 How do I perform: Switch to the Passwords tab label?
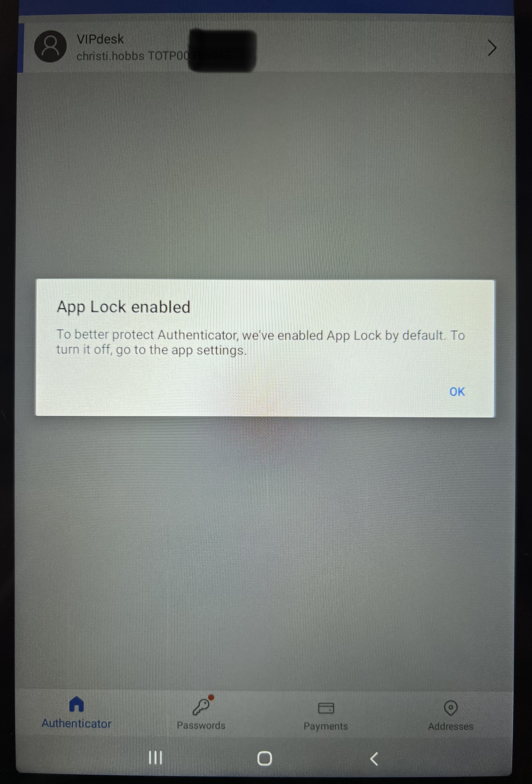click(201, 725)
